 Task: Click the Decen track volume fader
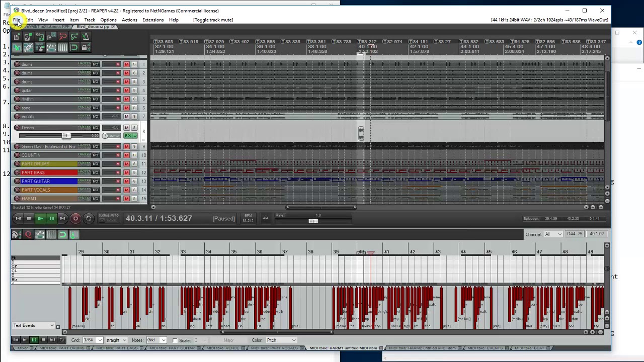[66, 136]
